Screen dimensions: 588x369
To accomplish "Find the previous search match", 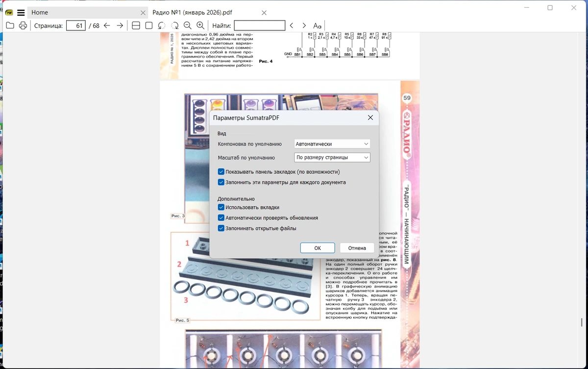I will (292, 25).
